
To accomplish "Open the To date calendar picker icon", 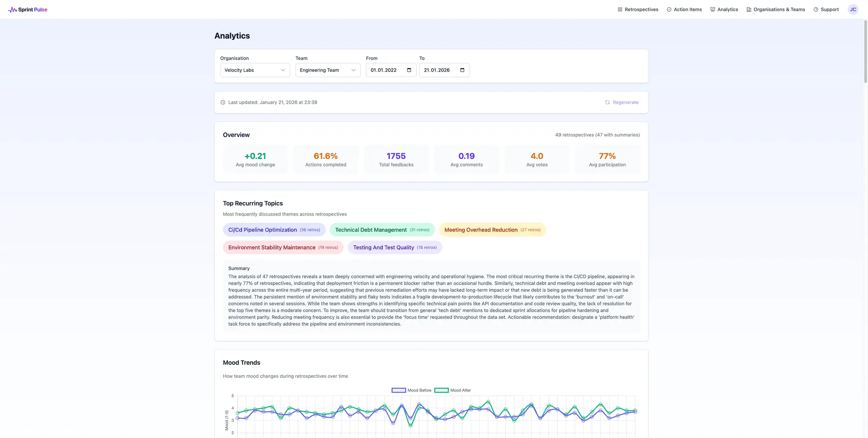I will [x=462, y=70].
